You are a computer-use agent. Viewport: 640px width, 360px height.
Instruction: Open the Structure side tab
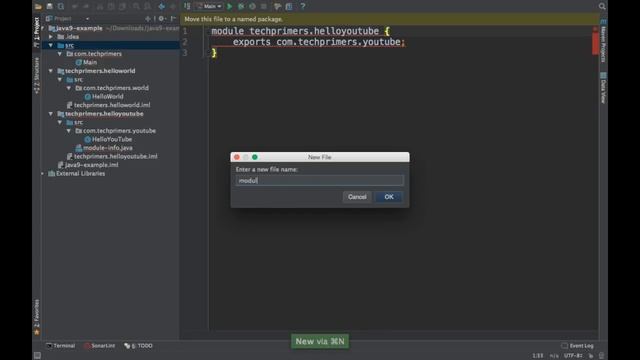[37, 76]
